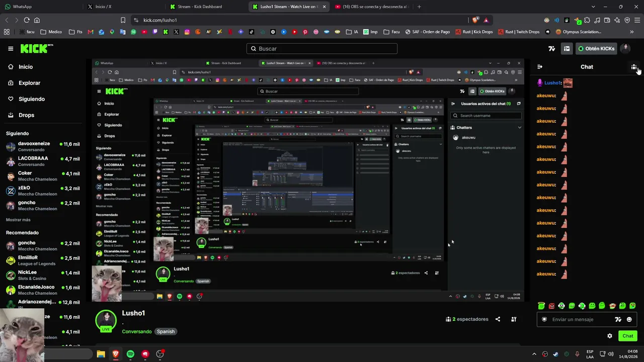The image size is (644, 362).
Task: Open Rust | Twitch Drops bookmark
Action: click(x=519, y=32)
